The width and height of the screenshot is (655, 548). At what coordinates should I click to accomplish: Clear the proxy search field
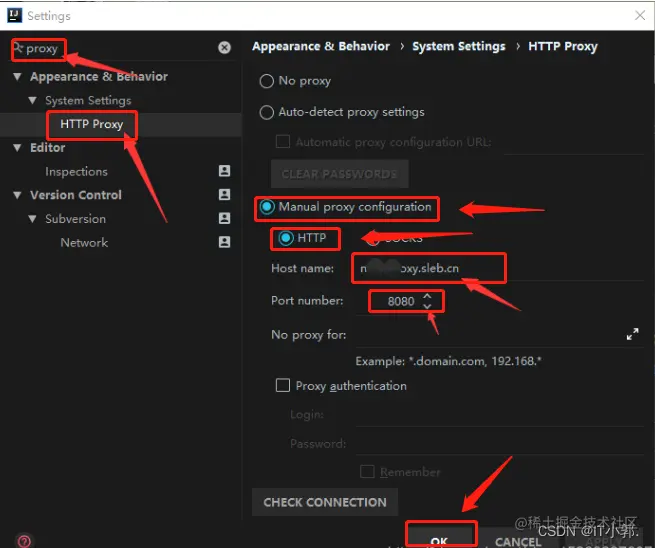tap(224, 48)
